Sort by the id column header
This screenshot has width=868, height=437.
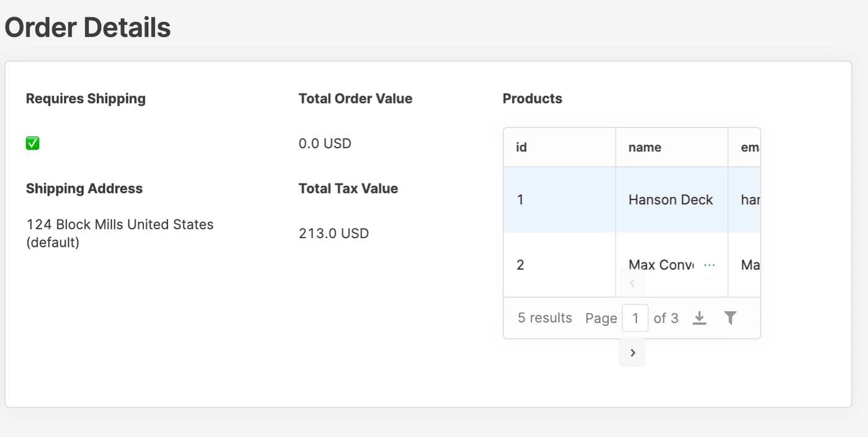point(521,148)
